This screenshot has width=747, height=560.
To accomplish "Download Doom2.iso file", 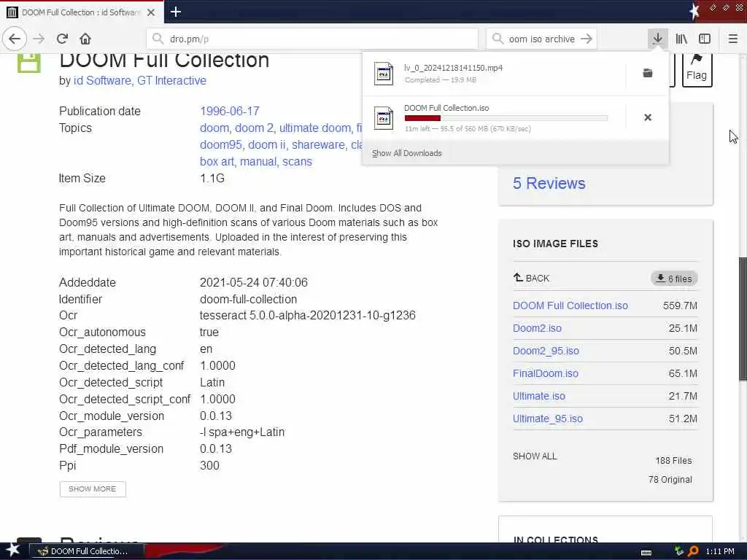I will tap(537, 328).
